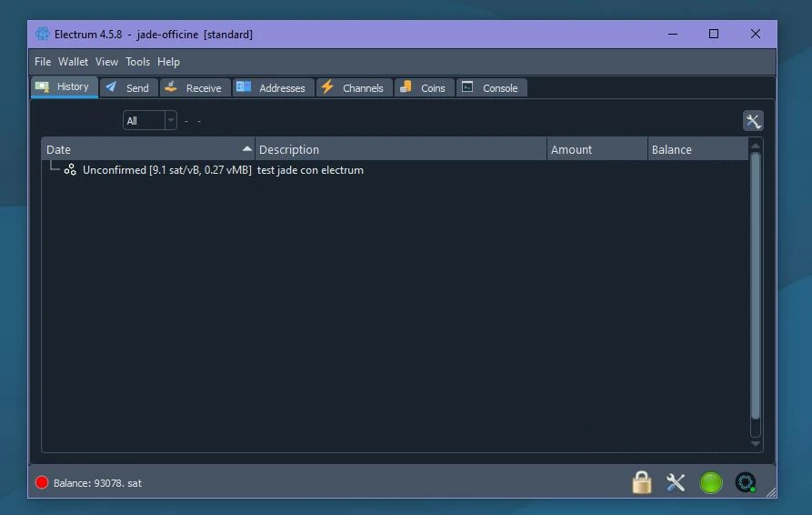The image size is (812, 515).
Task: Switch to the Send tab
Action: tap(128, 88)
